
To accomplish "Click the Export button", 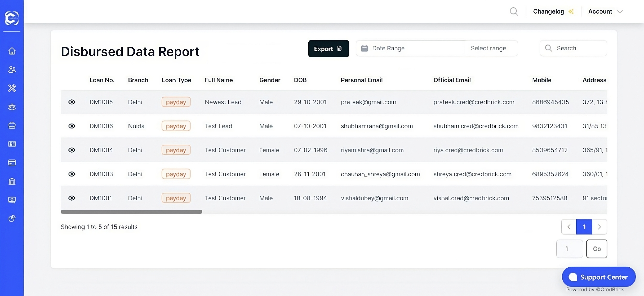I will (328, 49).
